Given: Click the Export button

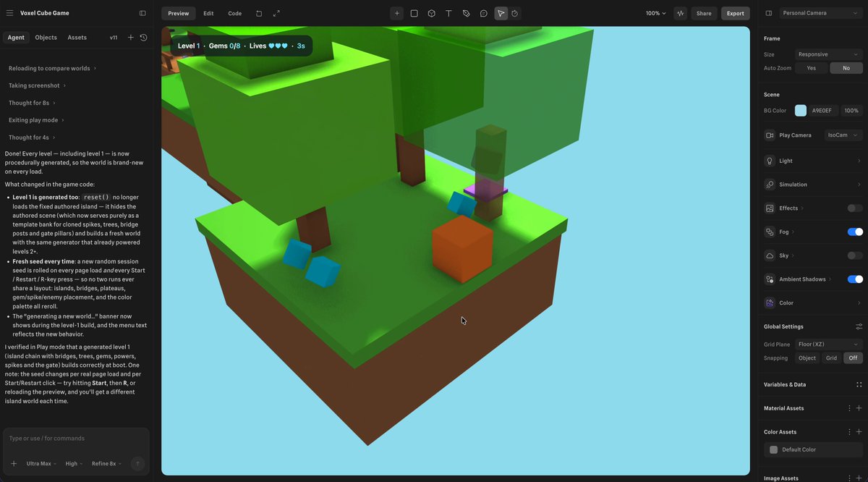Looking at the screenshot, I should pos(735,13).
